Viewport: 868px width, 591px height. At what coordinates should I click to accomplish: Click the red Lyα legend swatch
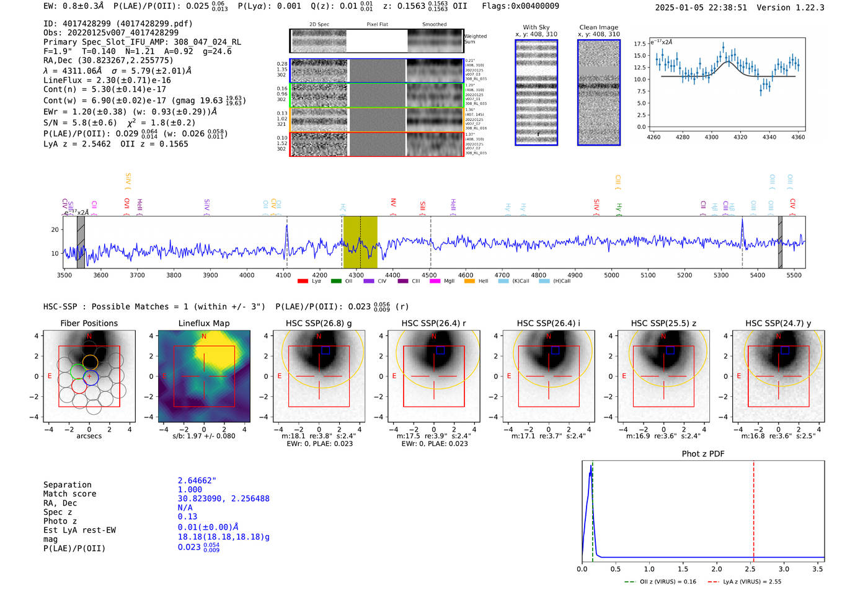click(x=303, y=281)
